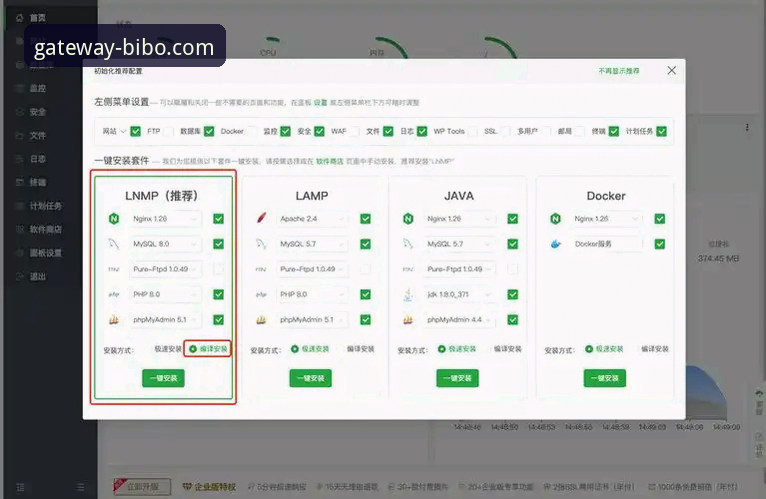
Task: Select 极速安装 in the LNMP card
Action: pos(168,349)
